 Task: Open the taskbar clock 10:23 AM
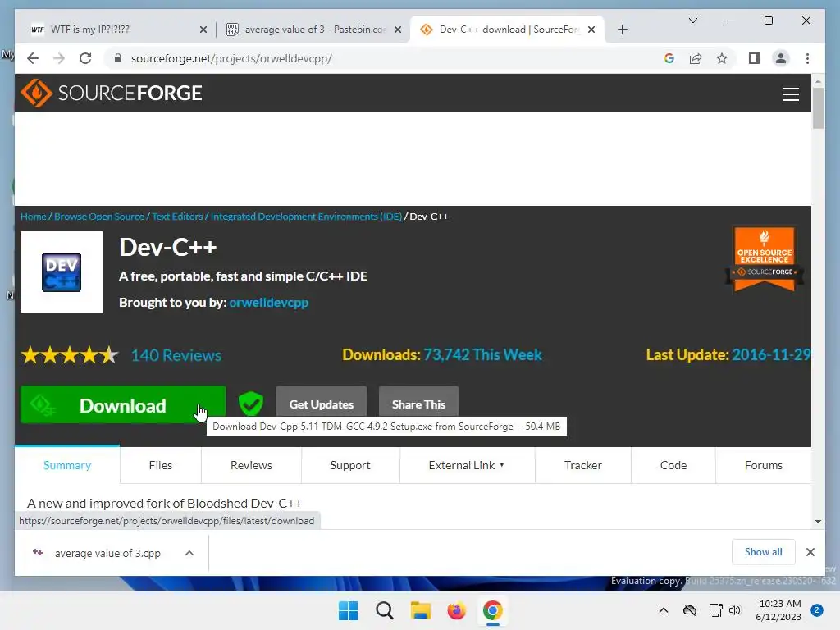(x=779, y=610)
